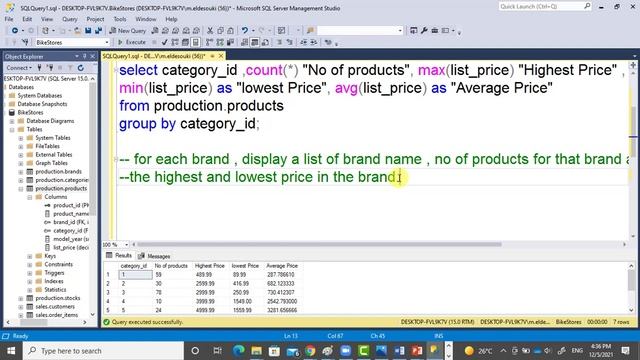
Task: Open Task View on taskbar
Action: (217, 351)
